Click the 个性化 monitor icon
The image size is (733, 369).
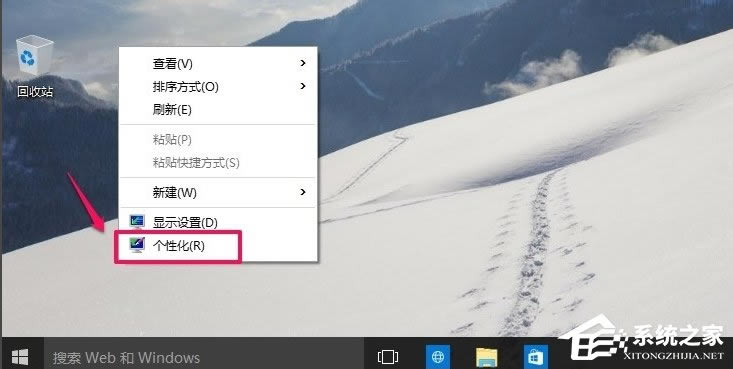(x=137, y=246)
